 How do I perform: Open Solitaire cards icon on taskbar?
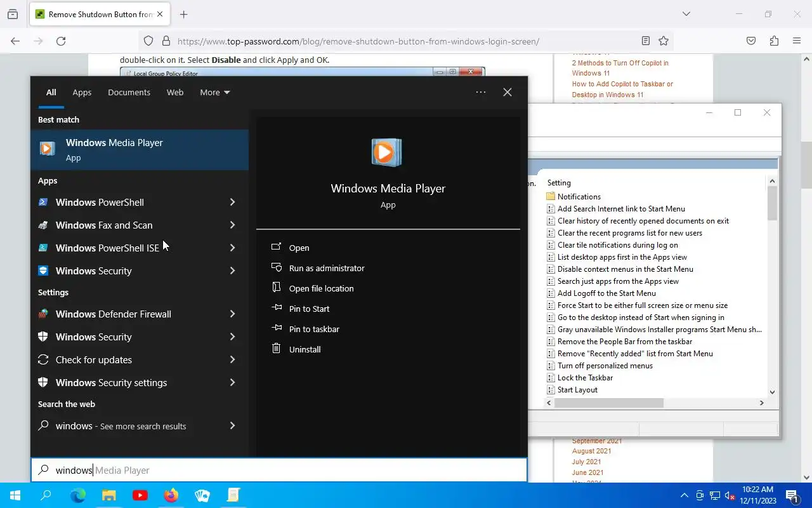point(202,495)
